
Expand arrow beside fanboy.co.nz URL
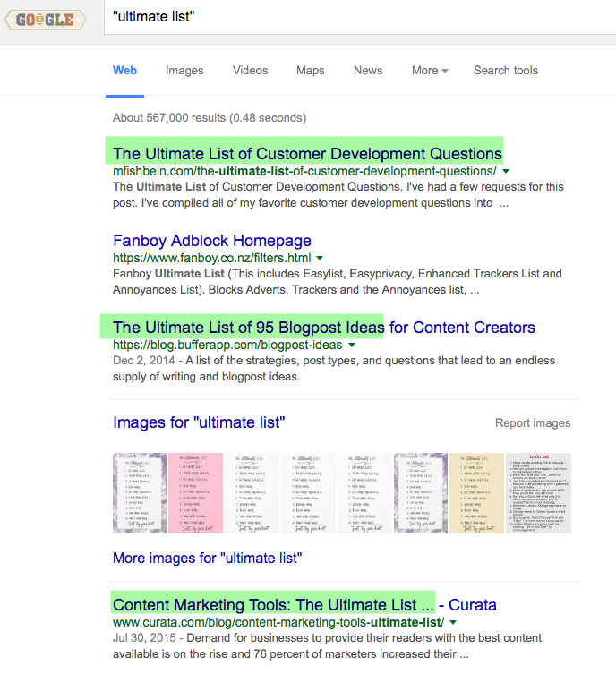[322, 257]
